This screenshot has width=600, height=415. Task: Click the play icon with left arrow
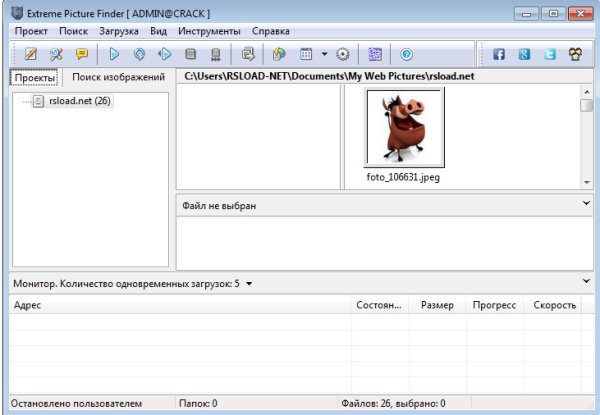click(x=165, y=54)
